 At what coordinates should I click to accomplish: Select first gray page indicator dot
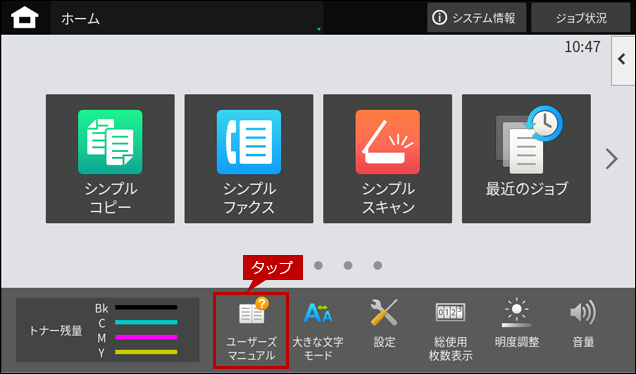(x=318, y=265)
